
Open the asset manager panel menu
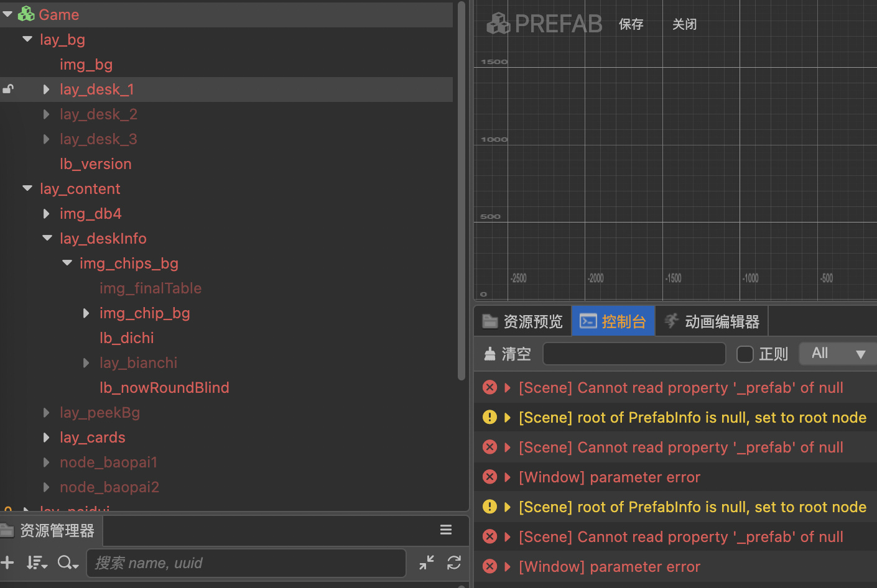click(446, 530)
